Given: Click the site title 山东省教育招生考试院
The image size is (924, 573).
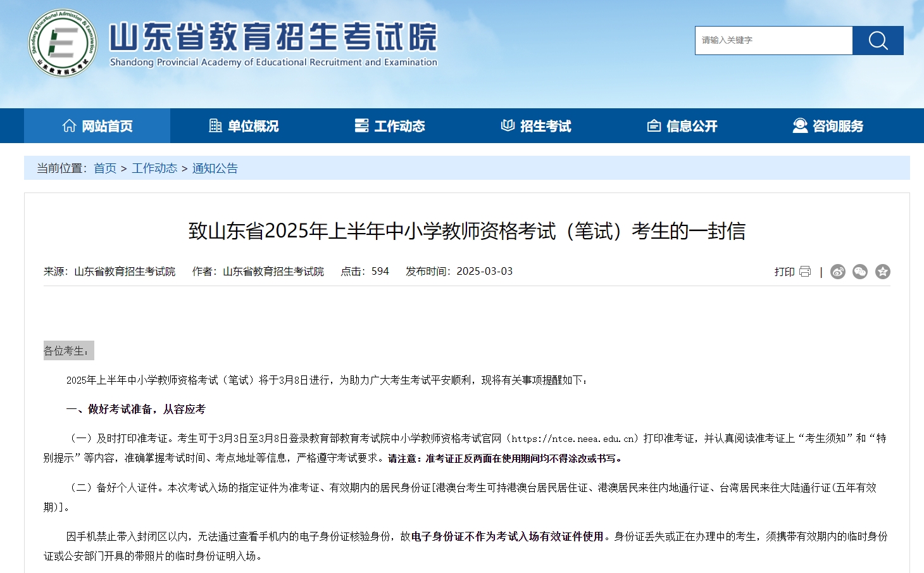Looking at the screenshot, I should click(x=273, y=37).
